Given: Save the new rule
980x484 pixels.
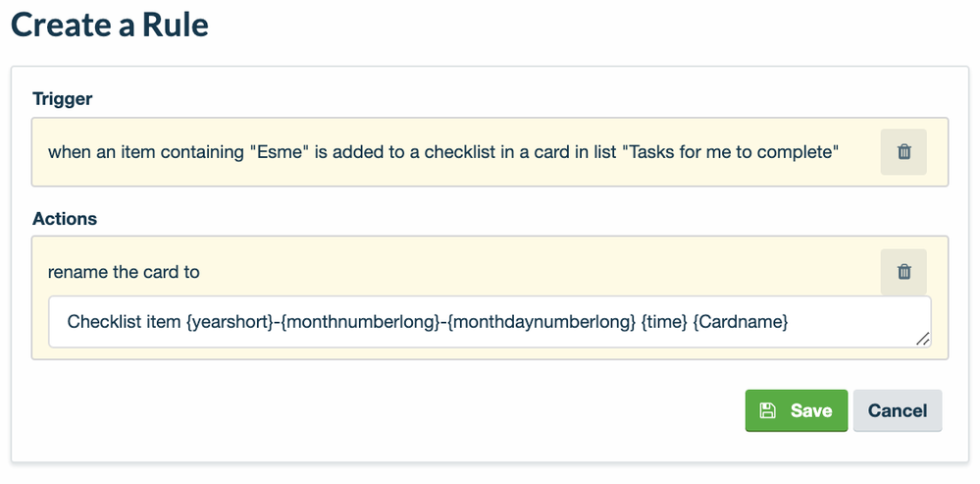Looking at the screenshot, I should pyautogui.click(x=796, y=410).
